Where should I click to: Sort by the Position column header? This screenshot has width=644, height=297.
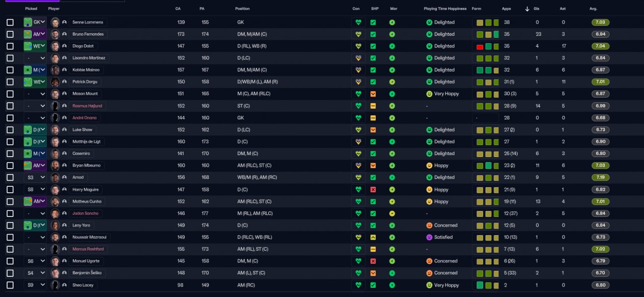242,9
